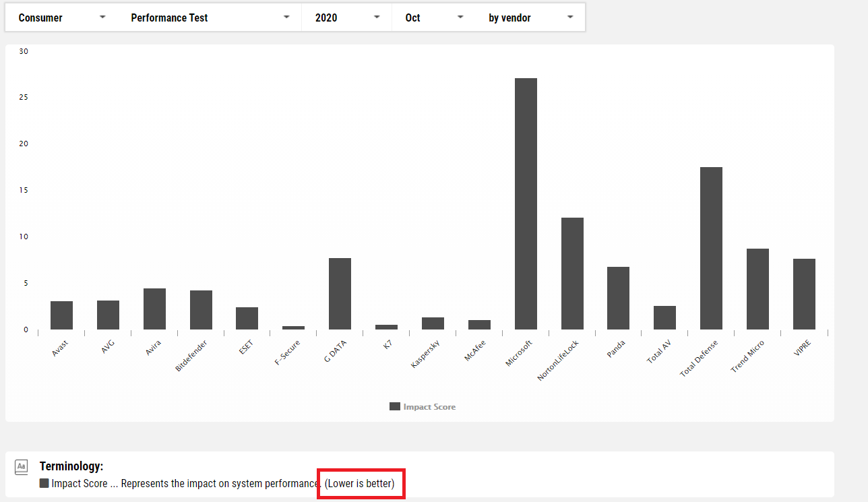The height and width of the screenshot is (502, 868).
Task: Click the Total Defense axis label
Action: pos(699,358)
